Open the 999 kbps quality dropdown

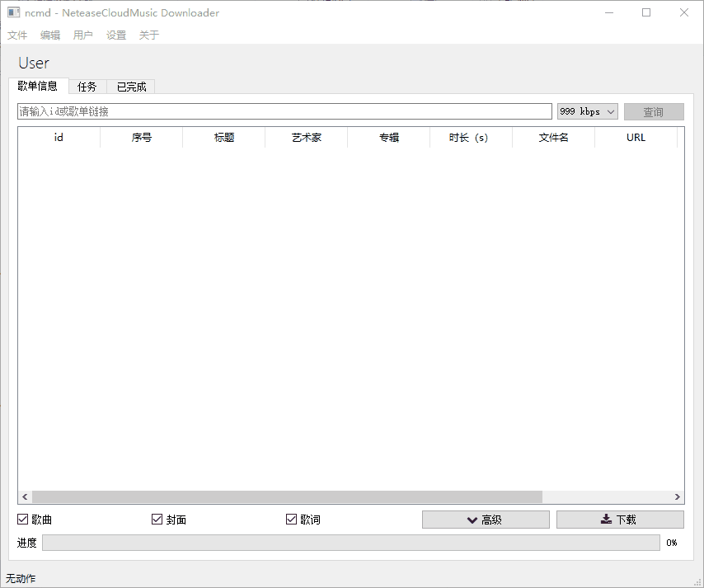pyautogui.click(x=587, y=111)
